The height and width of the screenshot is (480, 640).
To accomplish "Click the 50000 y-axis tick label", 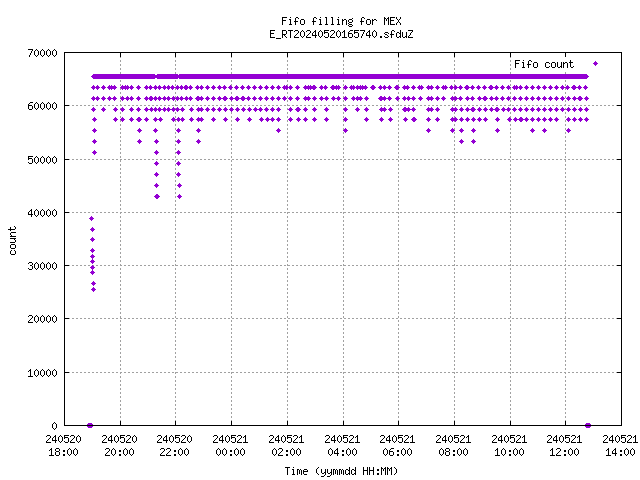I will (x=42, y=160).
